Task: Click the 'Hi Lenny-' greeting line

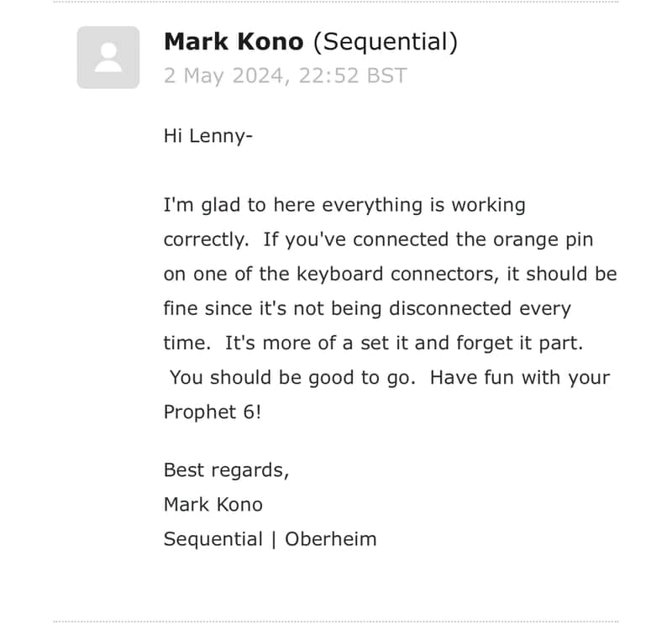Action: (208, 137)
